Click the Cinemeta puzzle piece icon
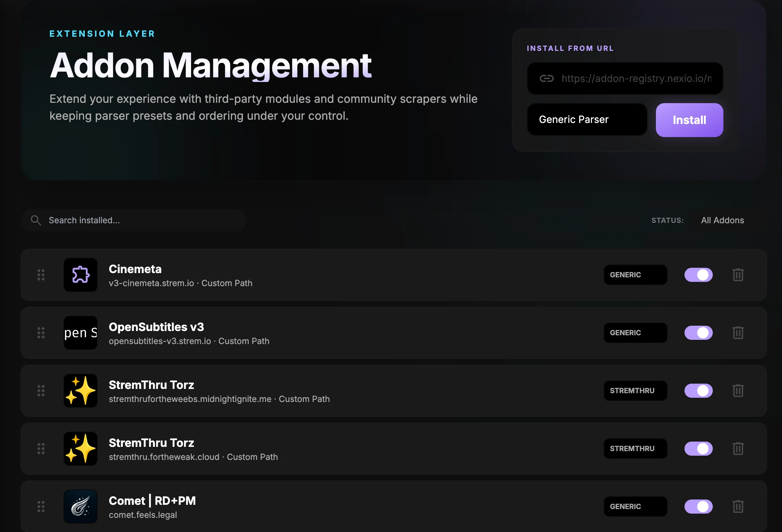Screen dimensions: 782x532 pos(81,275)
